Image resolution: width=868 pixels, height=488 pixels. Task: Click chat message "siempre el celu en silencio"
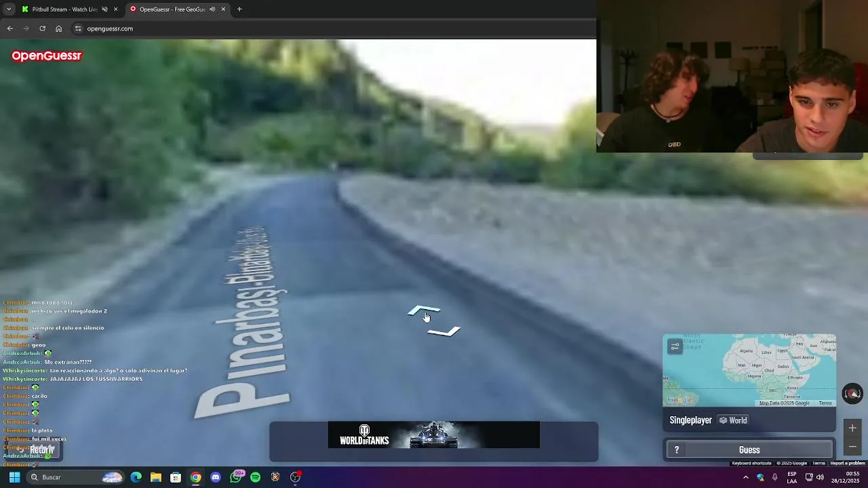click(68, 328)
